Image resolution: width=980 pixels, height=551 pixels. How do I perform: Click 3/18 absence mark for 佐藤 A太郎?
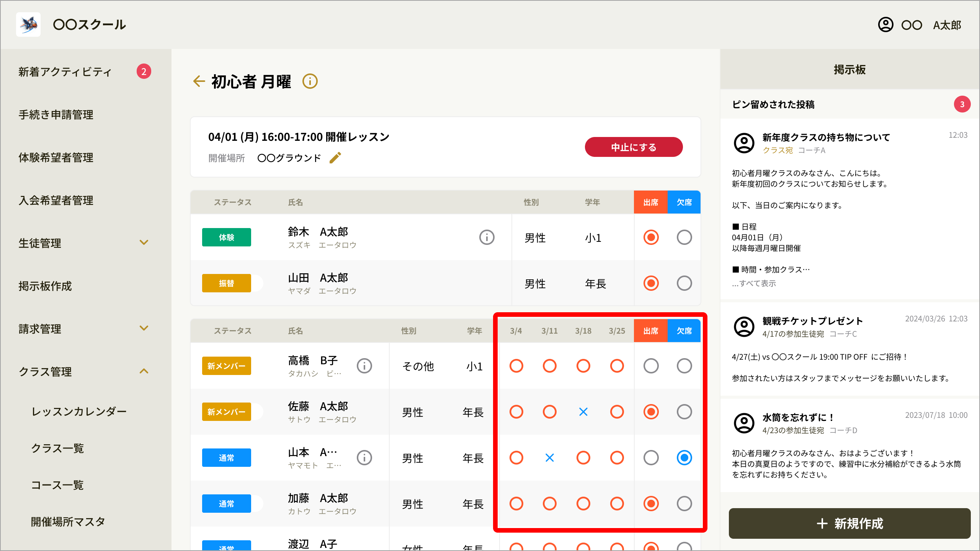pyautogui.click(x=583, y=412)
